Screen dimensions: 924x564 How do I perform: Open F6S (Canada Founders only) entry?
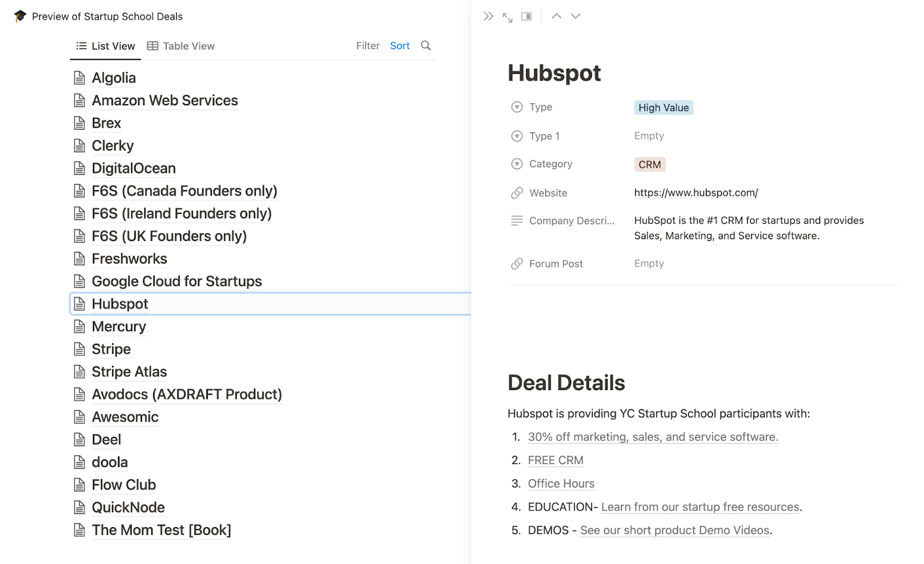pyautogui.click(x=185, y=191)
